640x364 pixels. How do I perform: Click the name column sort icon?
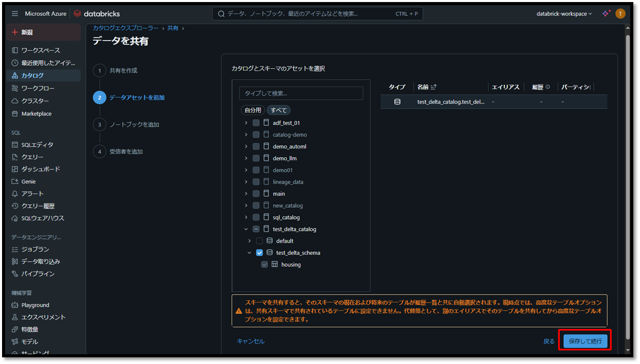pos(434,87)
